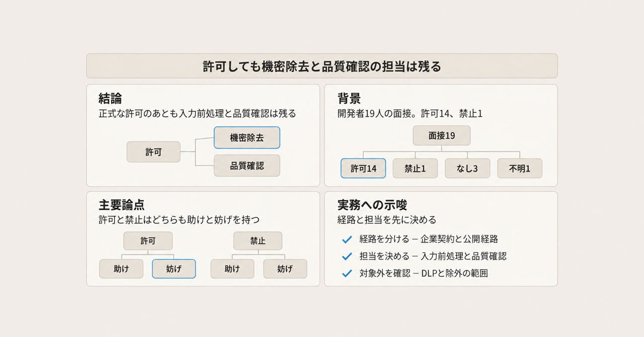Select the highlighted 許可14 node

click(363, 168)
